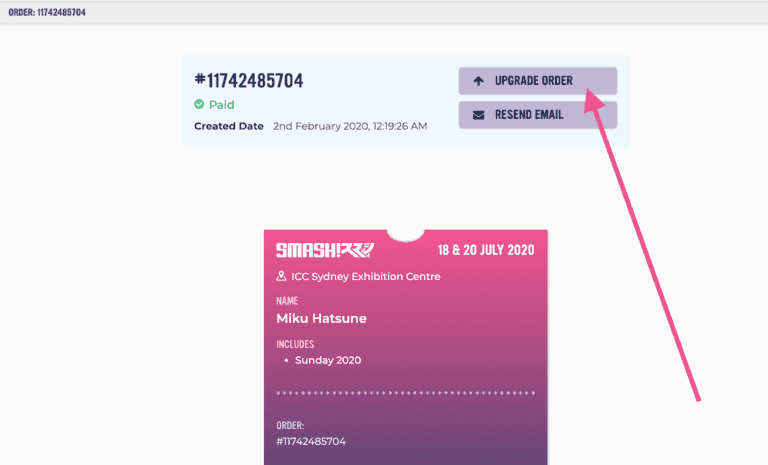Click the Sunday 2020 list item
768x465 pixels.
[327, 360]
